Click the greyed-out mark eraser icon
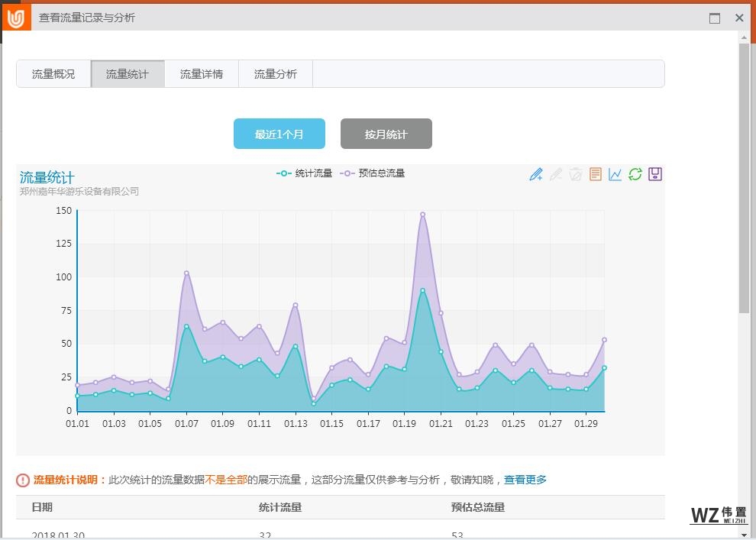The width and height of the screenshot is (756, 540). tap(556, 174)
